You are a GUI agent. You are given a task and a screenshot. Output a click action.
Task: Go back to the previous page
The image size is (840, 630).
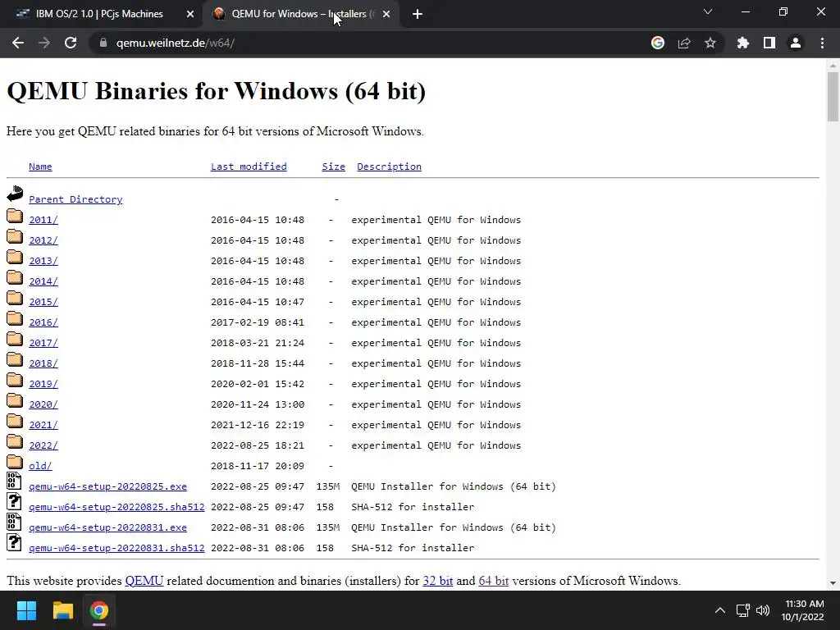18,43
